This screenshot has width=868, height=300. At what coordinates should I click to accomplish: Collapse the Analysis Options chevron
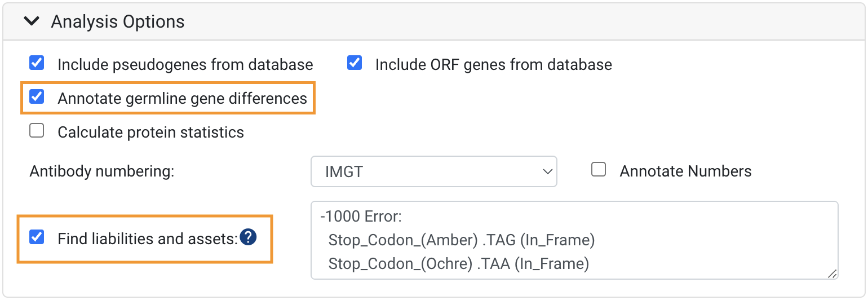point(32,21)
